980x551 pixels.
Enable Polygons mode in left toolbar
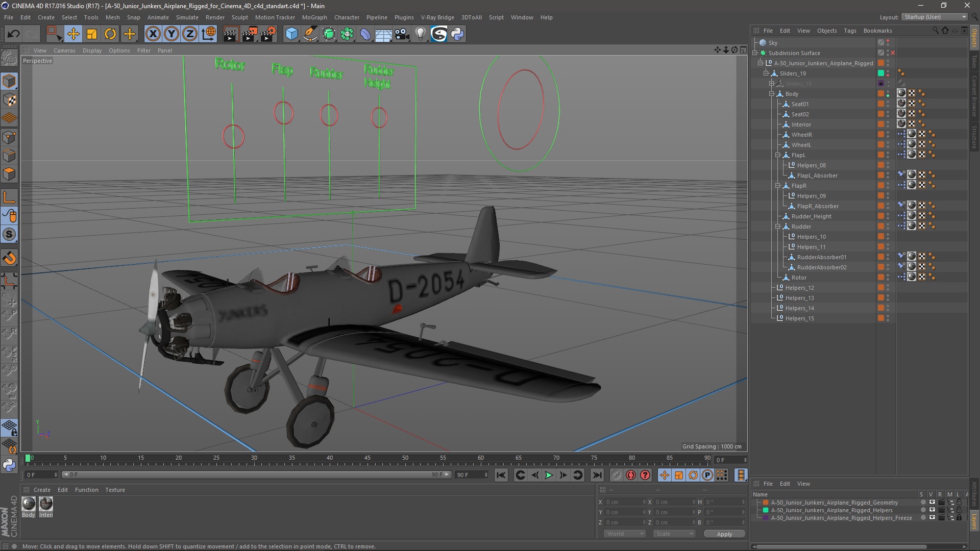[x=9, y=174]
